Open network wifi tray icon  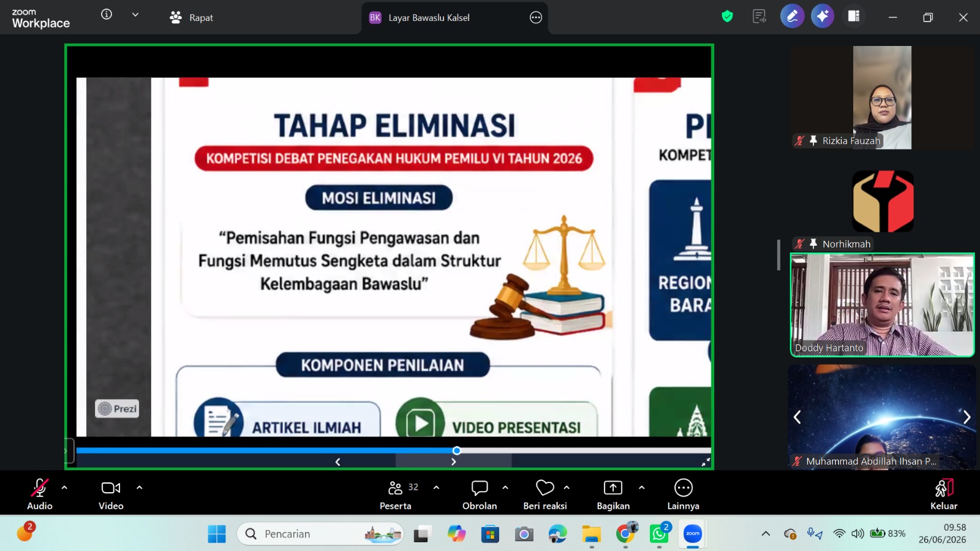tap(839, 534)
